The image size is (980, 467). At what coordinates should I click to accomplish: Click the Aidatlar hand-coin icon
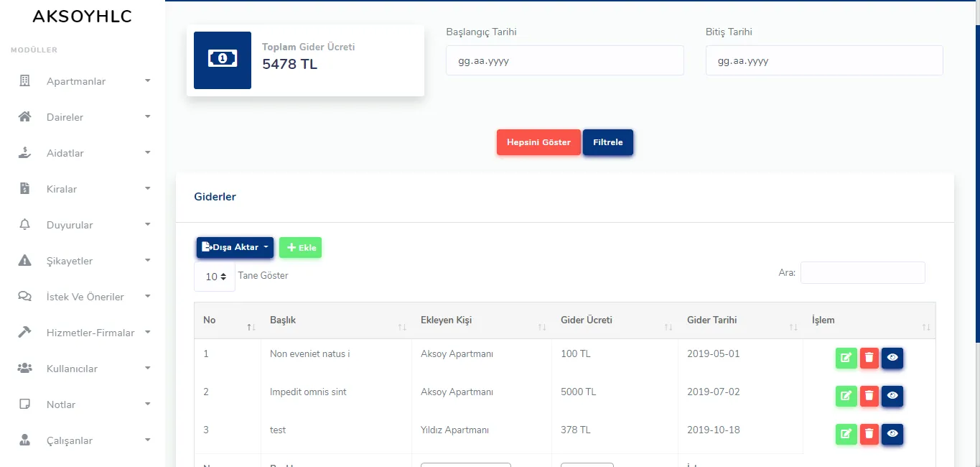25,152
